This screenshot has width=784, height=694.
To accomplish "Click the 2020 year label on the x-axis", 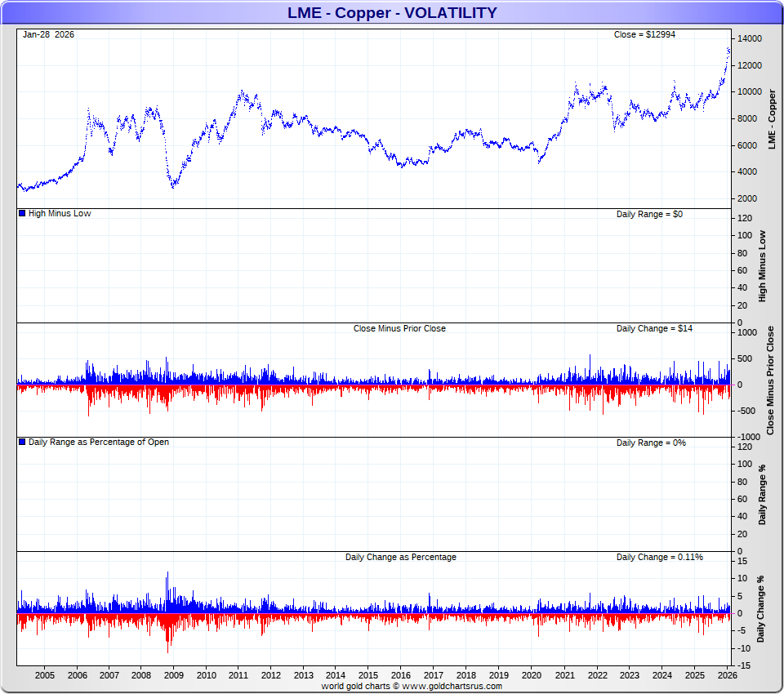I will [x=532, y=676].
